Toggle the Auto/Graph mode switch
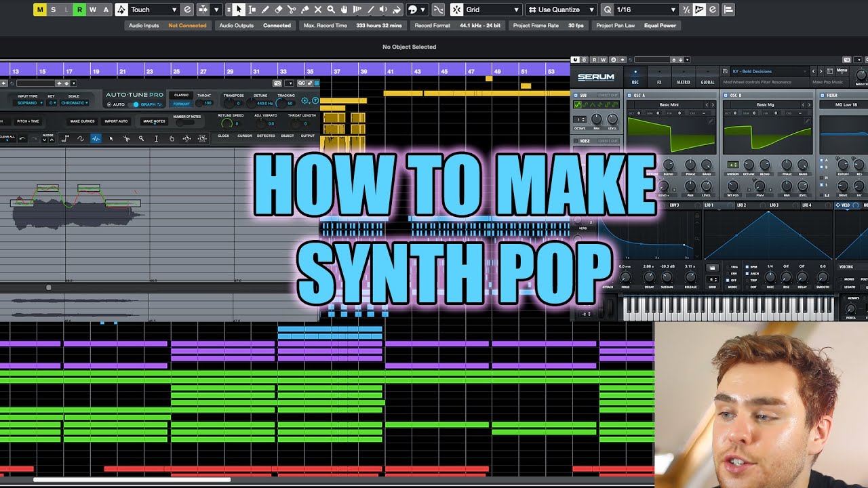The width and height of the screenshot is (868, 488). click(134, 104)
